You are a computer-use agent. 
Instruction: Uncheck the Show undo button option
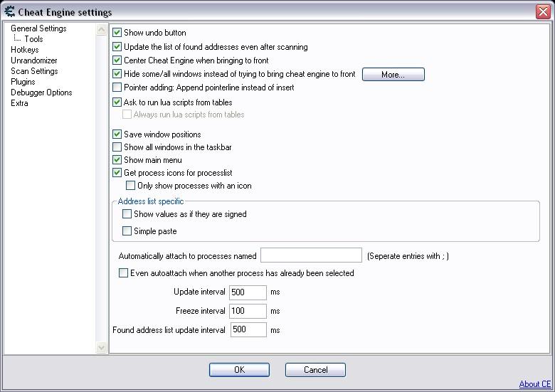pyautogui.click(x=117, y=33)
